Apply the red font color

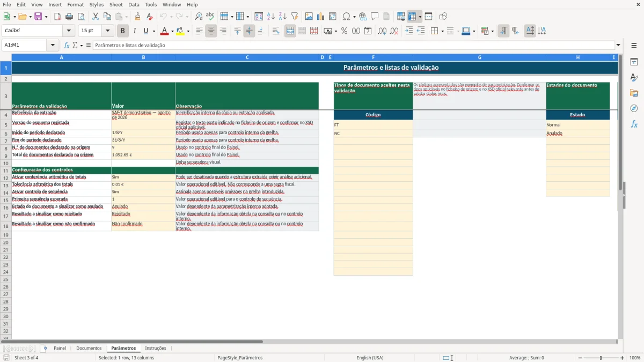pos(164,31)
